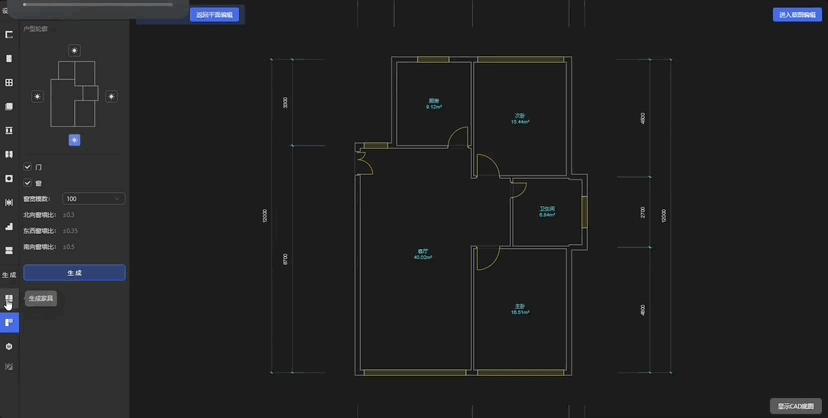Viewport: 828px width, 418px height.
Task: Uncheck the 门 (door) checkbox
Action: [x=28, y=167]
